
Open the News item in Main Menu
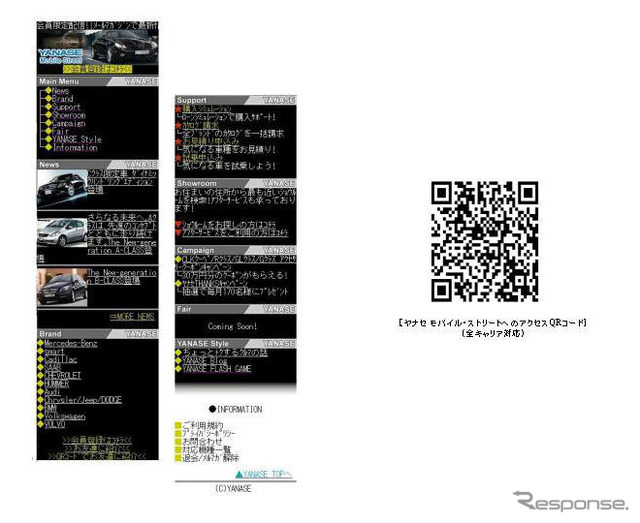point(60,91)
